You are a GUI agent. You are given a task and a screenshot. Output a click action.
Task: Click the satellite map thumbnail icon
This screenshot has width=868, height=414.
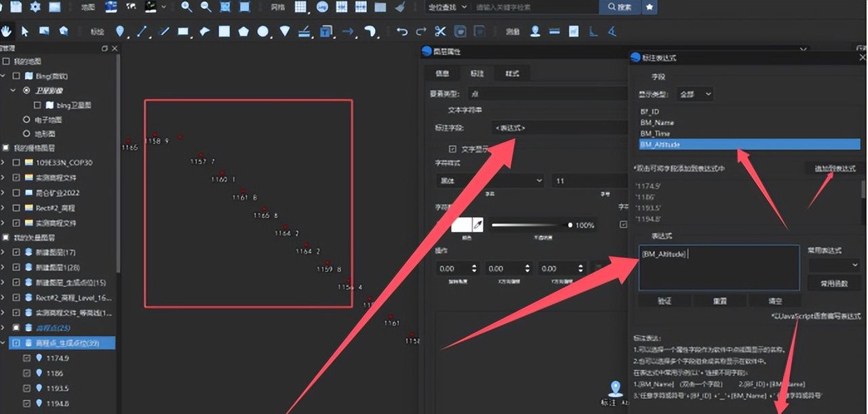111,7
